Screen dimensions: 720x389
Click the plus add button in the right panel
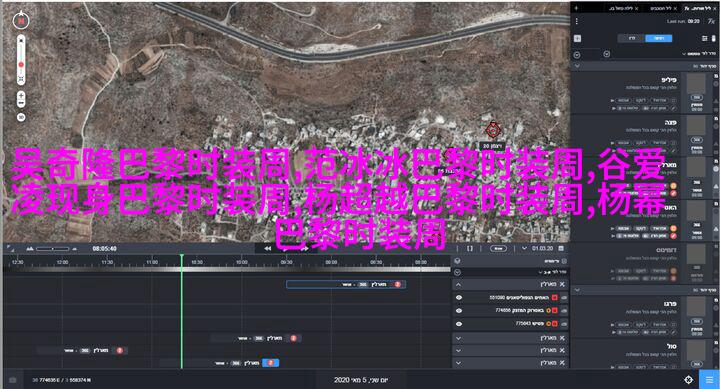tap(577, 39)
